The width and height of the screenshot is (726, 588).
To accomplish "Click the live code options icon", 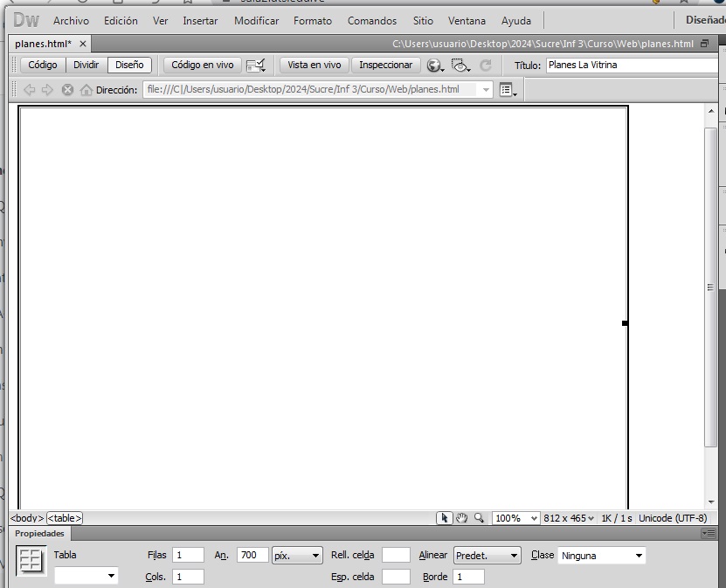I will coord(256,66).
